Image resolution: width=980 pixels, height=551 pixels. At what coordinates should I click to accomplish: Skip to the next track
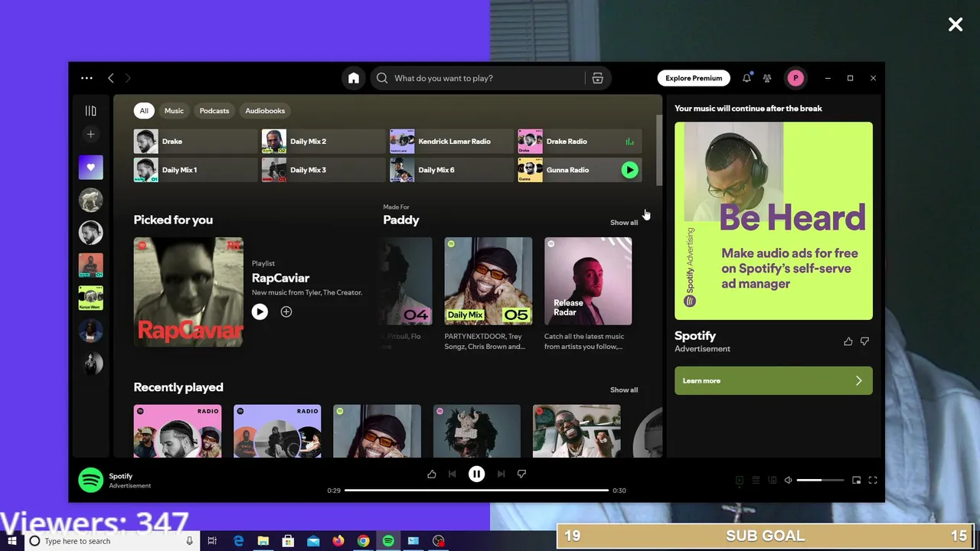501,474
